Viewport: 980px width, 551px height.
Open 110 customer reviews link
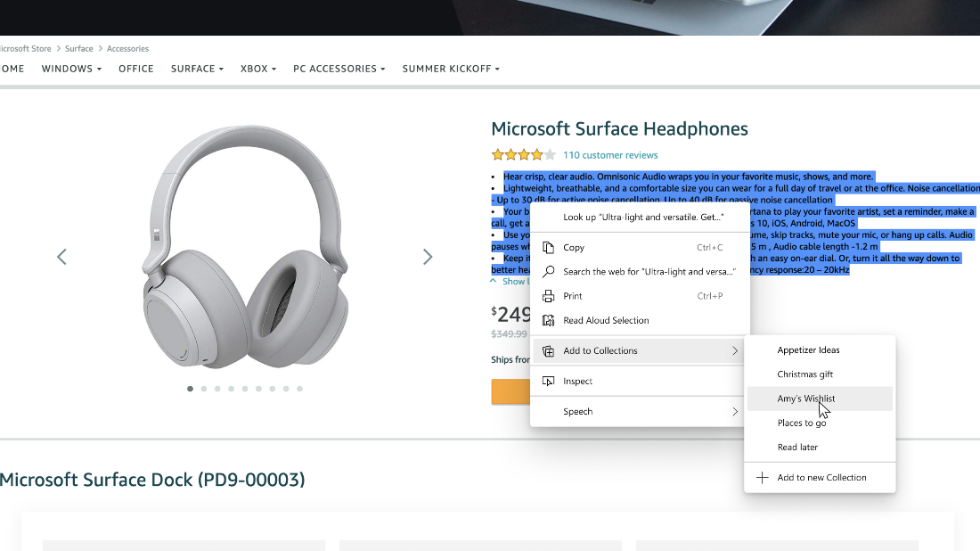610,155
